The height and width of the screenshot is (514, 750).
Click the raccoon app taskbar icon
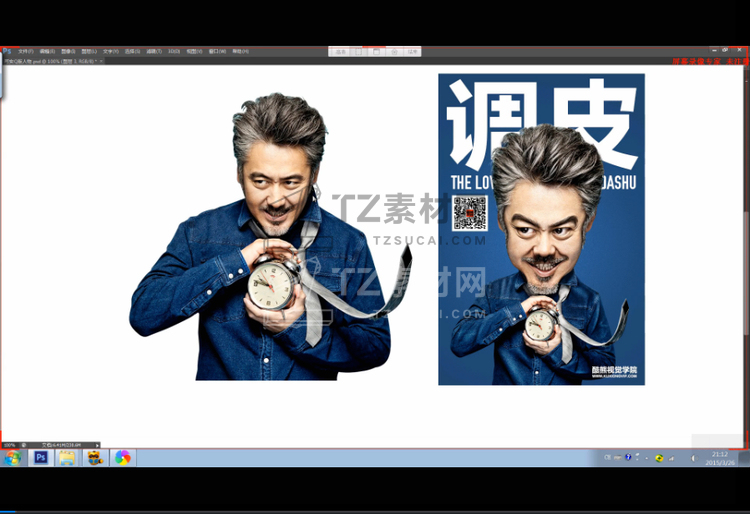(95, 458)
